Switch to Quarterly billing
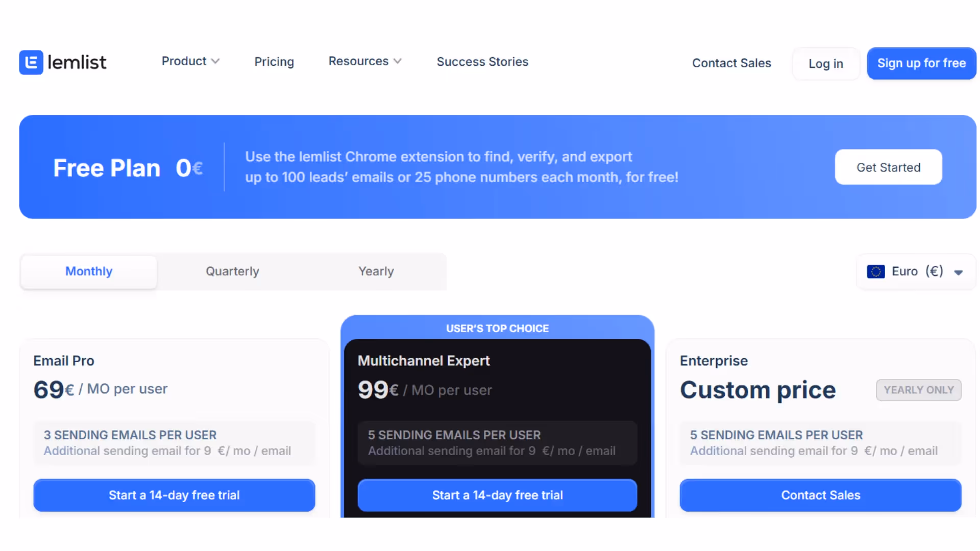The width and height of the screenshot is (980, 551). click(x=232, y=271)
